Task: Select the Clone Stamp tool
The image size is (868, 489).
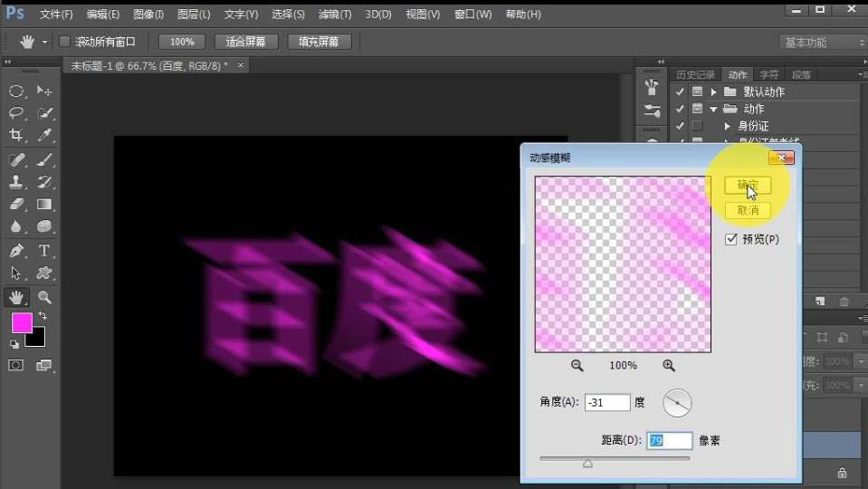Action: click(16, 182)
